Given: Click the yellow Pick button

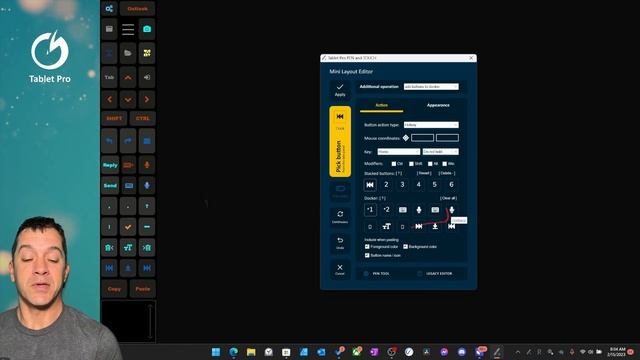Looking at the screenshot, I should 340,142.
